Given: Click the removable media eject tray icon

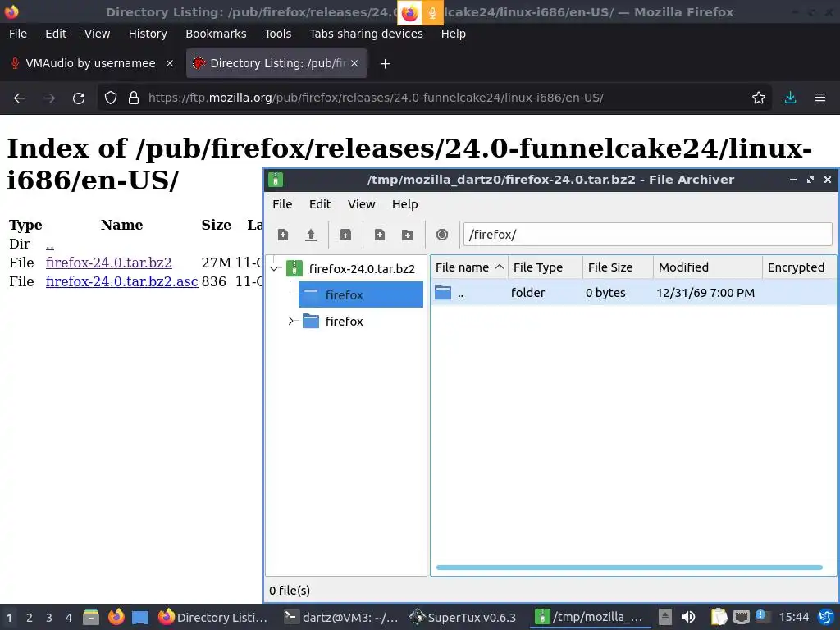Looking at the screenshot, I should (x=664, y=617).
